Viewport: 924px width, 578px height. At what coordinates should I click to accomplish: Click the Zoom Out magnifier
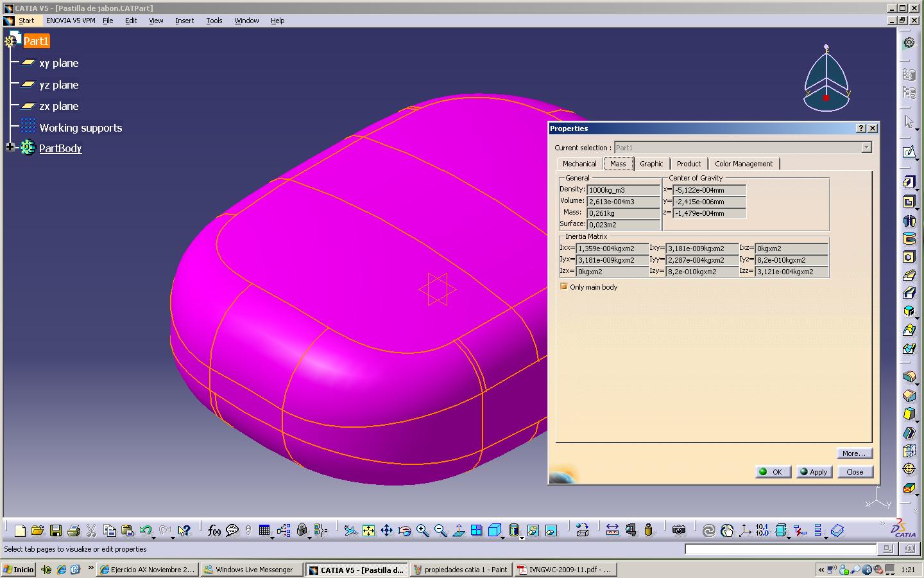pos(440,530)
